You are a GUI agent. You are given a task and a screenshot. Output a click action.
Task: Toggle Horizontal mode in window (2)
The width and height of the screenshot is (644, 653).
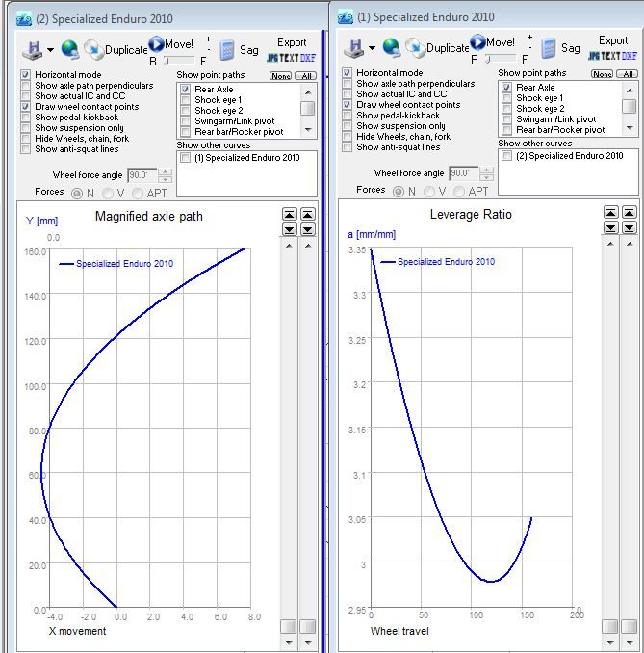25,75
